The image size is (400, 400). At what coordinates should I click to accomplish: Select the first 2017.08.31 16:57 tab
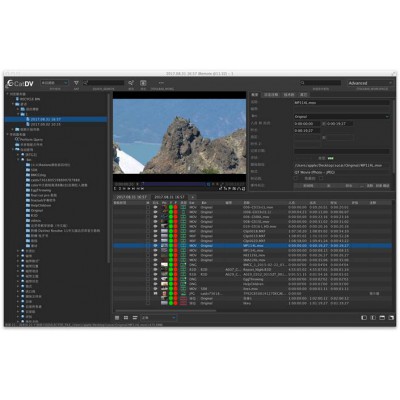[x=131, y=197]
